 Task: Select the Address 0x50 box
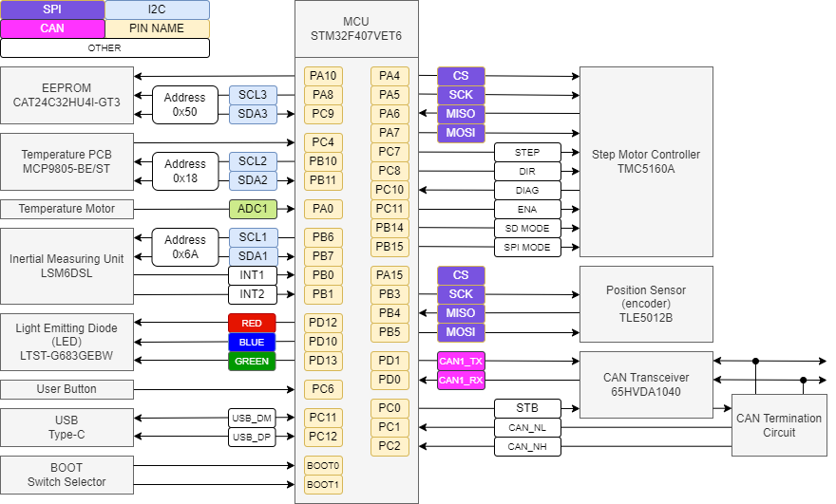pyautogui.click(x=185, y=105)
